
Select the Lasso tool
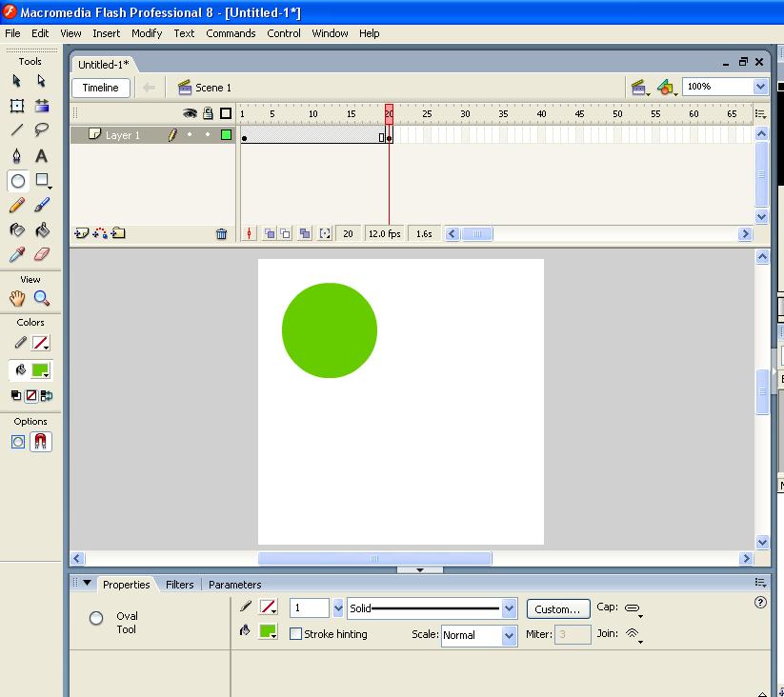point(42,129)
